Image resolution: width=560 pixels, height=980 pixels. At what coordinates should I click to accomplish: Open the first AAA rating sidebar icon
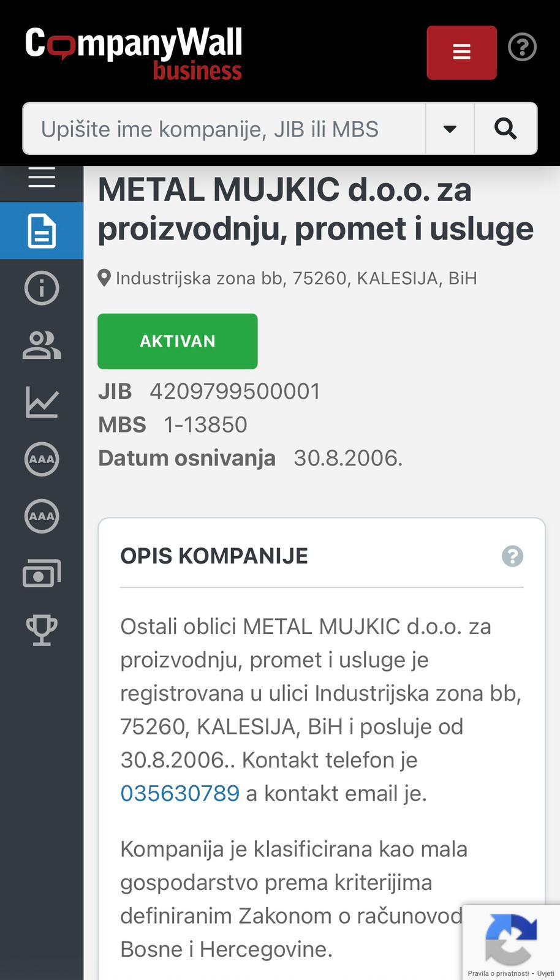coord(42,459)
